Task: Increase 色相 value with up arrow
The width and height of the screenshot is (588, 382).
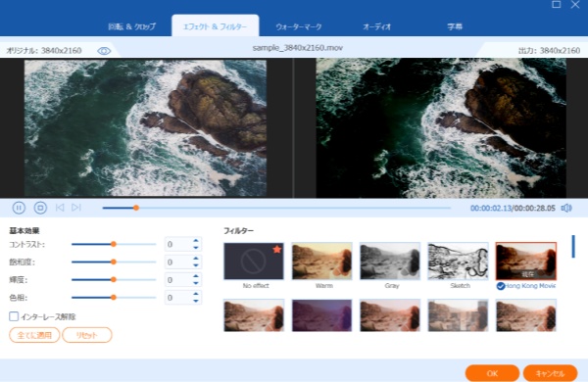Action: [196, 294]
